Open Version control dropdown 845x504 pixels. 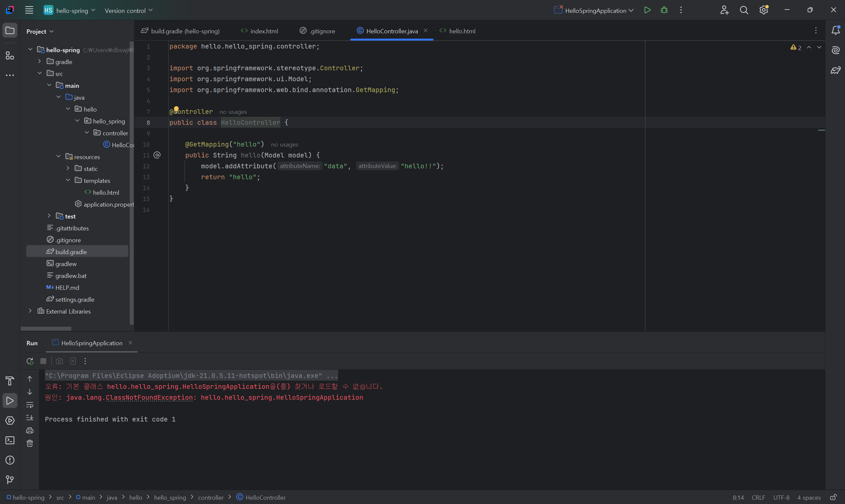coord(128,11)
